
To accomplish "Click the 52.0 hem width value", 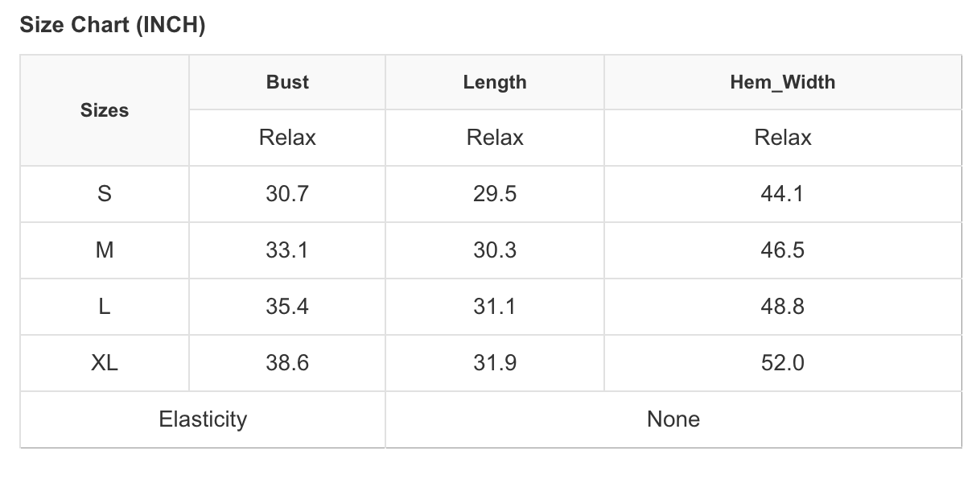I will point(783,363).
